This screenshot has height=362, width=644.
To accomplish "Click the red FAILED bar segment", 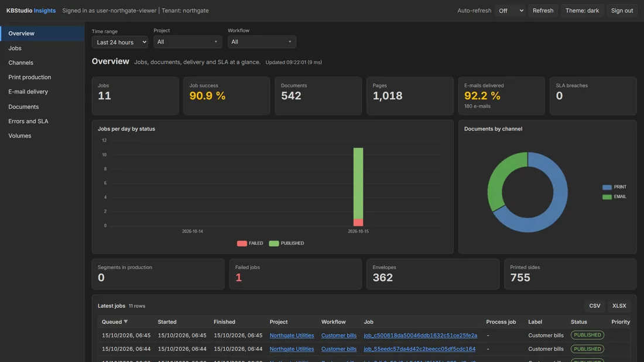I will click(x=358, y=222).
